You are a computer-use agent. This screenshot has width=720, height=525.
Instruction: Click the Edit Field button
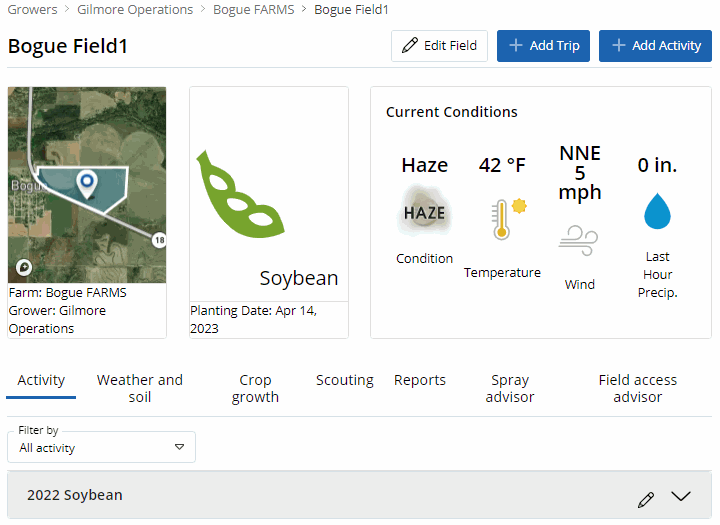439,46
